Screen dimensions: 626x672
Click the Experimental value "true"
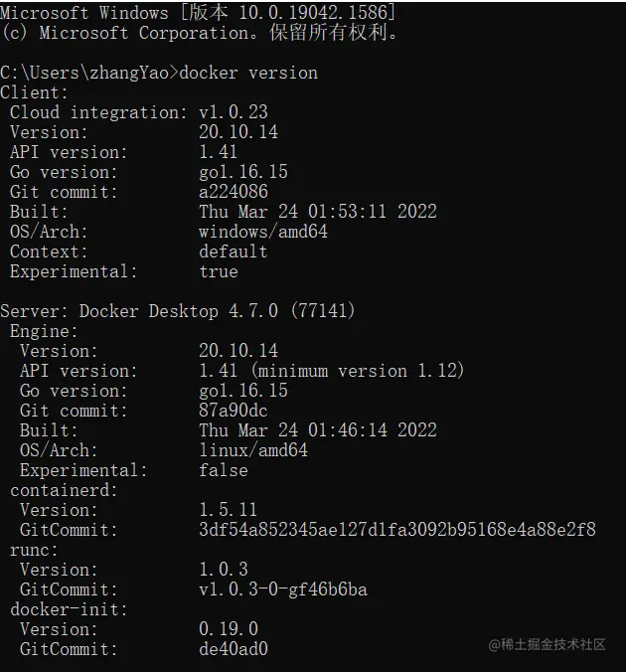[218, 271]
